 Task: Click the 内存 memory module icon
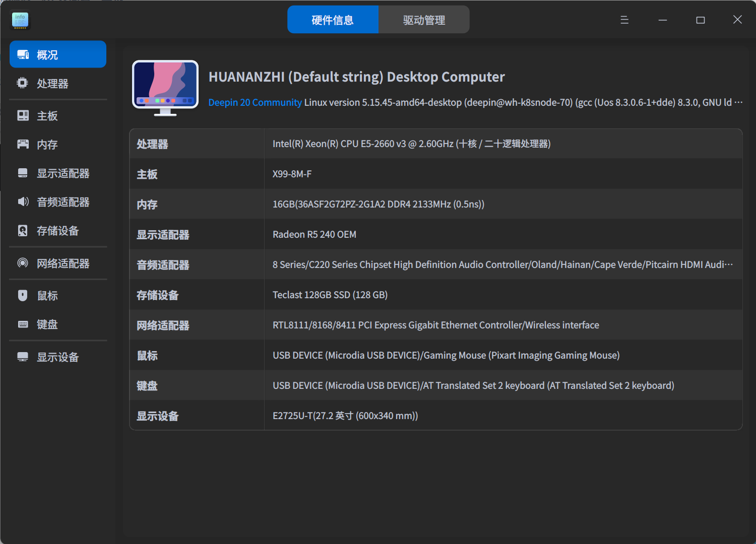pos(23,144)
